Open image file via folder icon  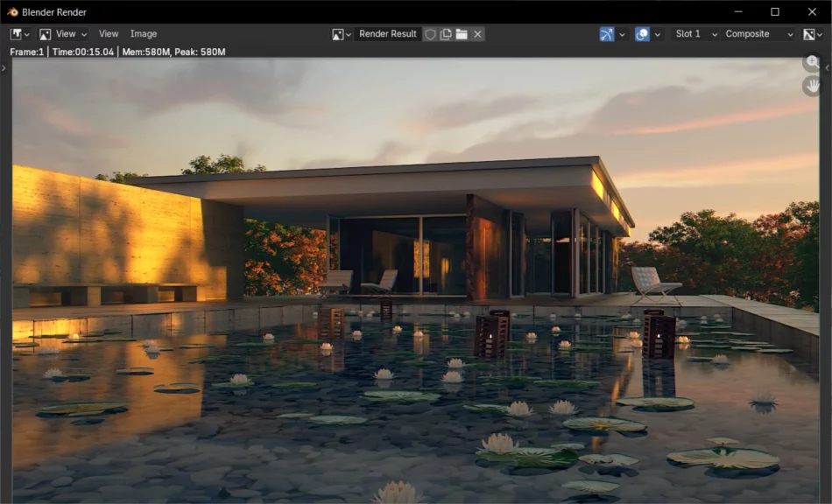(462, 34)
